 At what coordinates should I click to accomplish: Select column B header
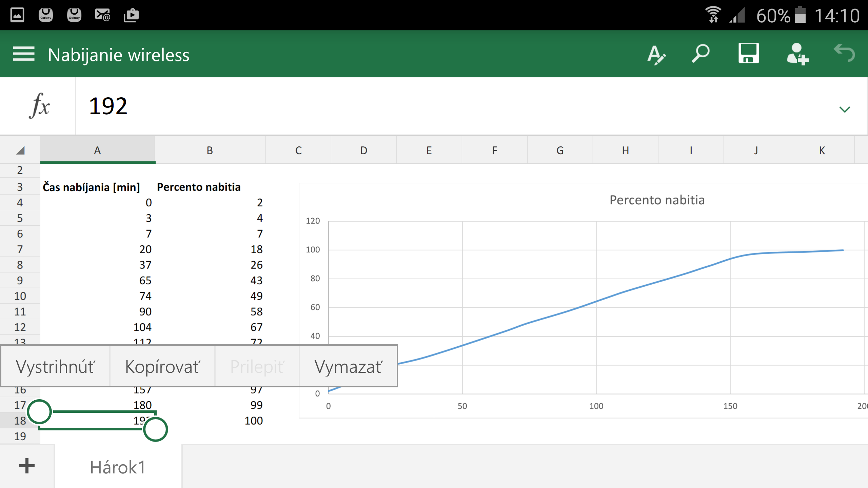210,150
